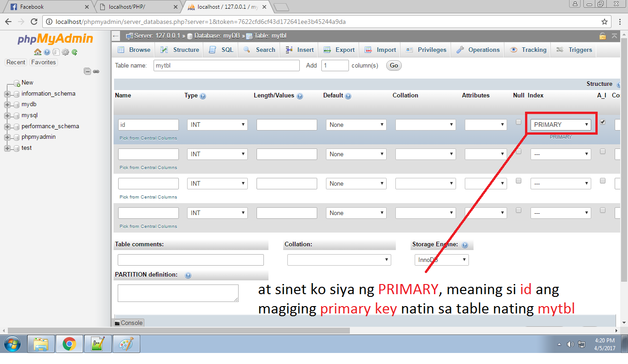Open Paint from the Windows taskbar
The image size is (628, 364).
(x=126, y=344)
